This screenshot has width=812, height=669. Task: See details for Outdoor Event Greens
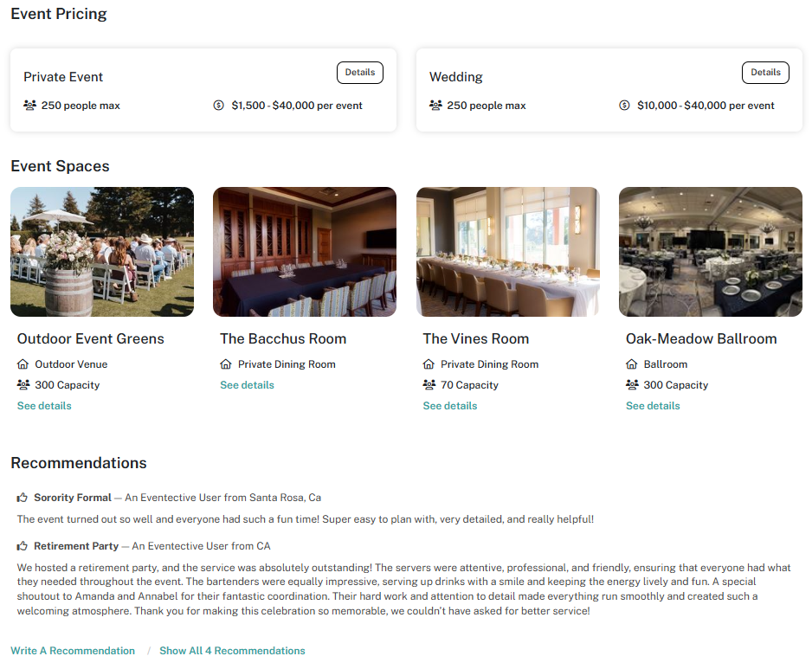click(x=44, y=406)
